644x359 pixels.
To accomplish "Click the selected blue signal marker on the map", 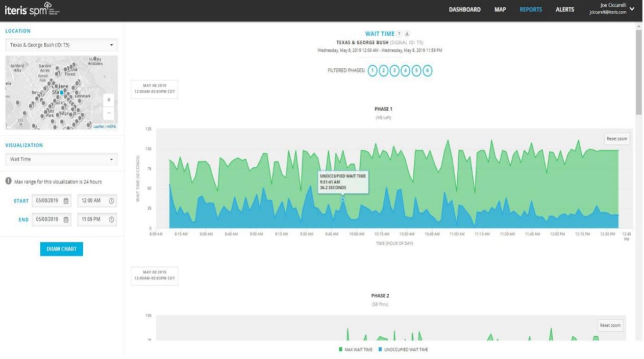I will click(61, 92).
